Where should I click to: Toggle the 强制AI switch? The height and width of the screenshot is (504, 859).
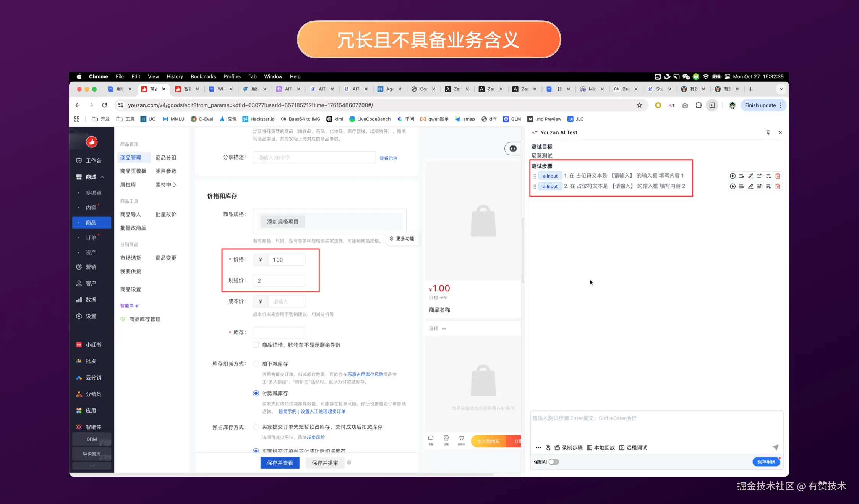(x=554, y=462)
